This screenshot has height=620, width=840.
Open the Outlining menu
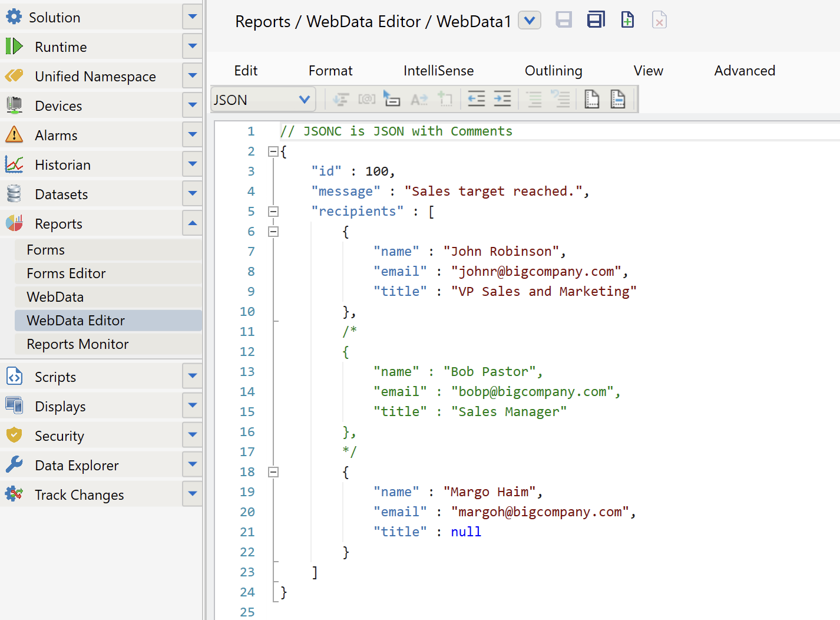[553, 71]
